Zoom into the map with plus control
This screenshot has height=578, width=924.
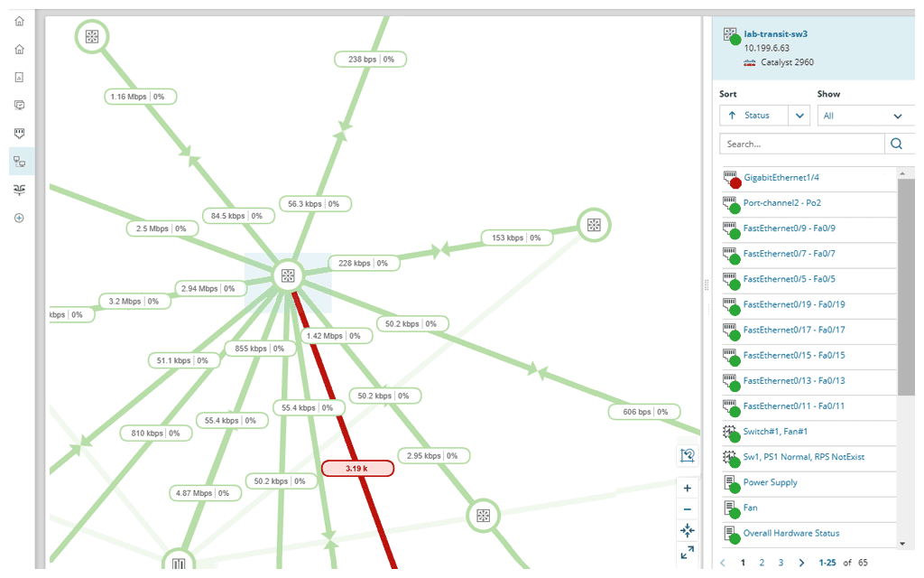click(x=687, y=488)
